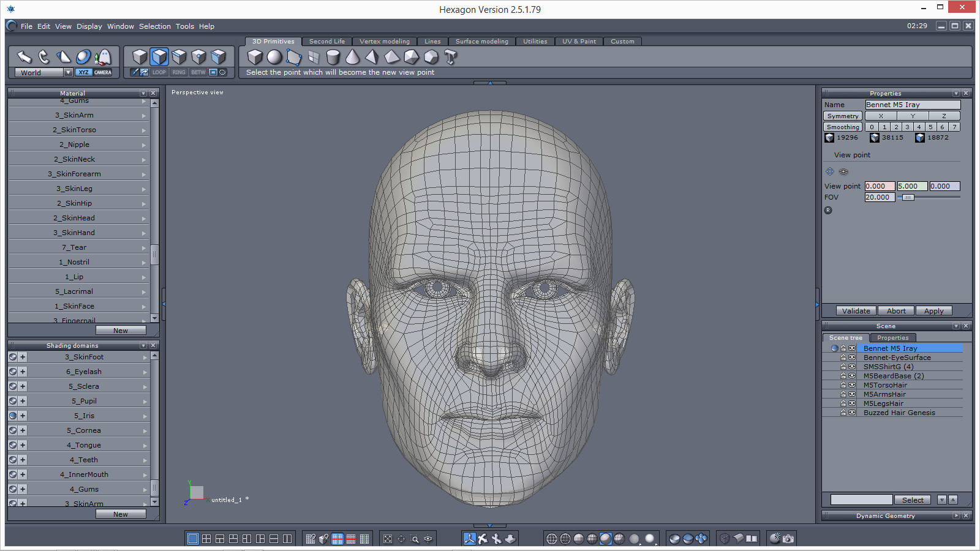This screenshot has height=551, width=980.
Task: Click the Select button in Scene panel
Action: 913,500
